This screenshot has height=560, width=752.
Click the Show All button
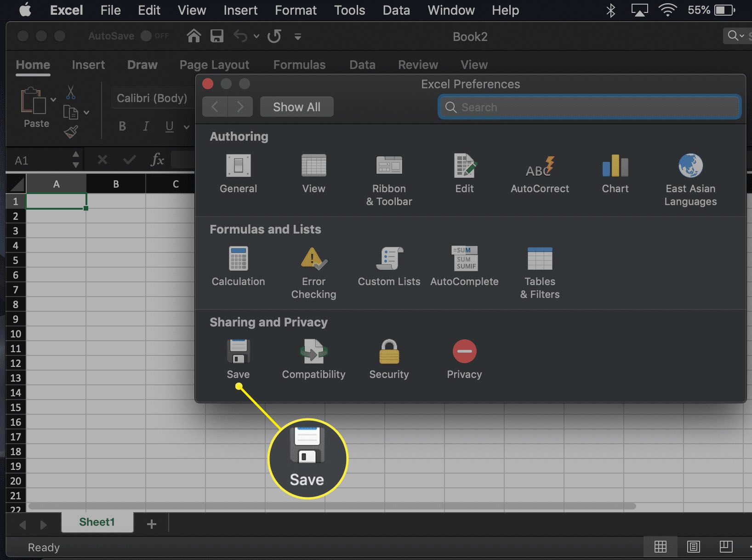(296, 107)
